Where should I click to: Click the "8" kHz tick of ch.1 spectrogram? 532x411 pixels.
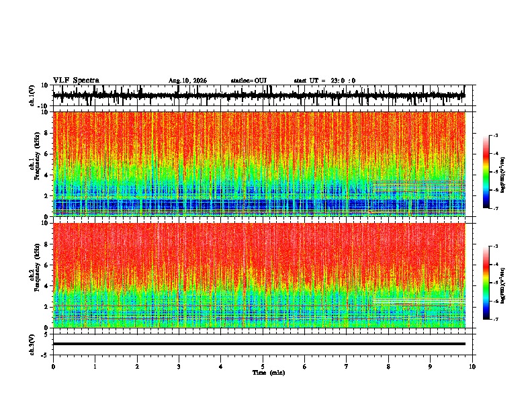pyautogui.click(x=46, y=133)
